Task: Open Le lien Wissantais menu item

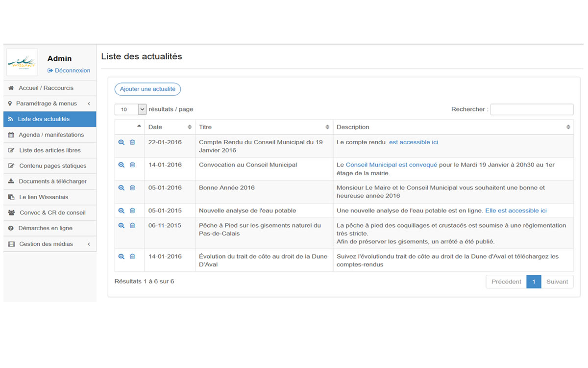Action: [49, 197]
